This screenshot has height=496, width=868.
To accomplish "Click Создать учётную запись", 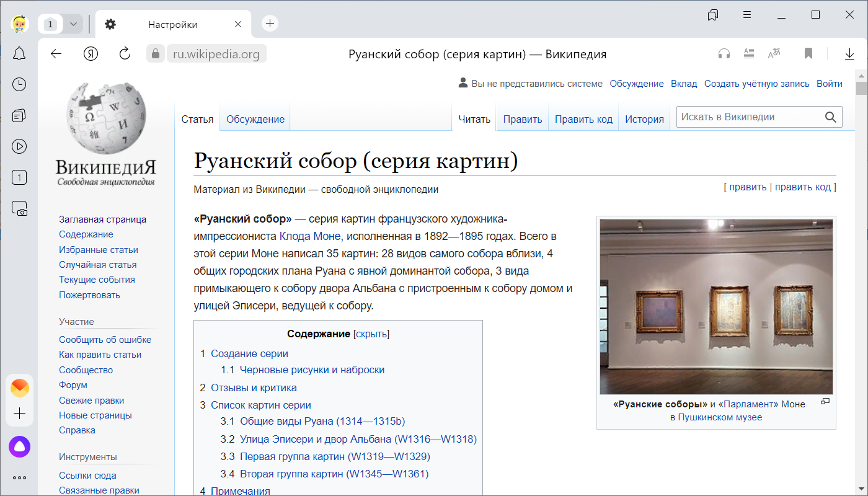I will click(757, 84).
